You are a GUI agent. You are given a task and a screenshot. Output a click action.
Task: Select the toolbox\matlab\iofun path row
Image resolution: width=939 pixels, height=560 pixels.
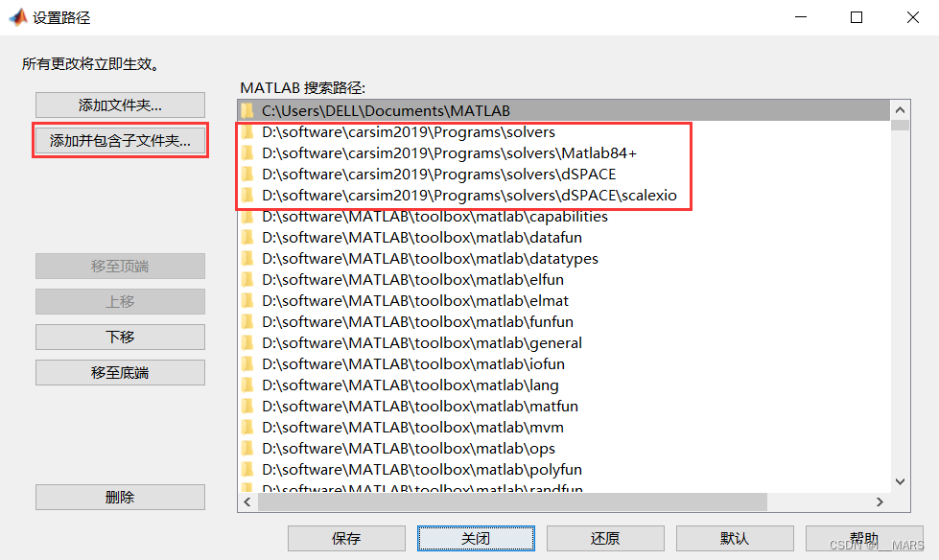tap(564, 364)
